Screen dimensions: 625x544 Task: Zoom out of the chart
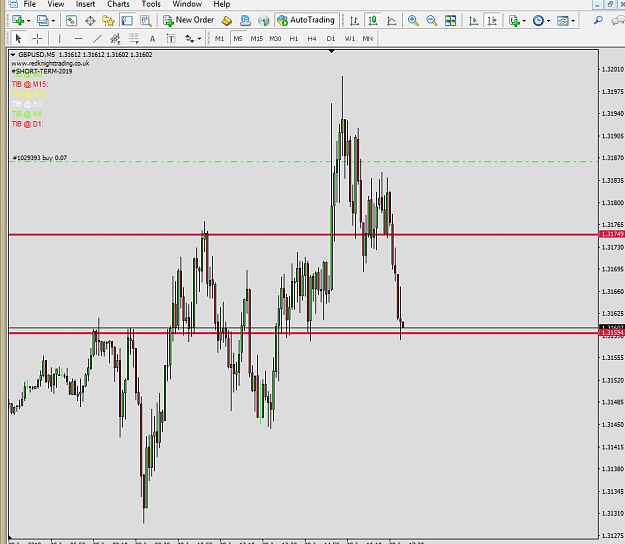point(431,20)
